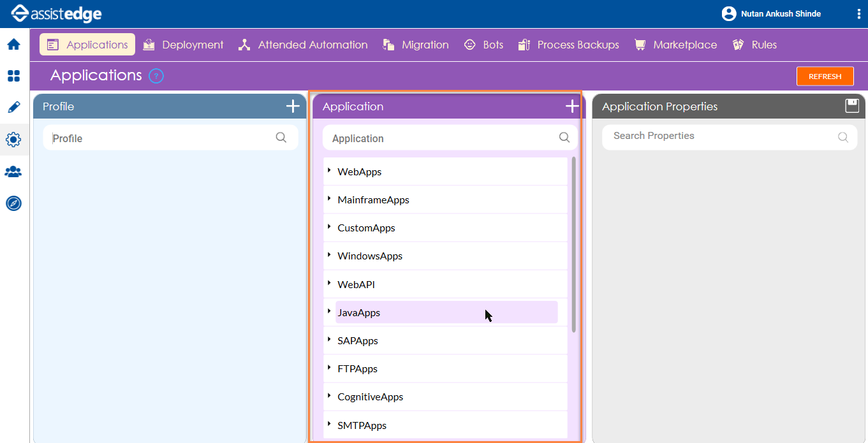
Task: Open the user management people icon
Action: click(x=14, y=171)
